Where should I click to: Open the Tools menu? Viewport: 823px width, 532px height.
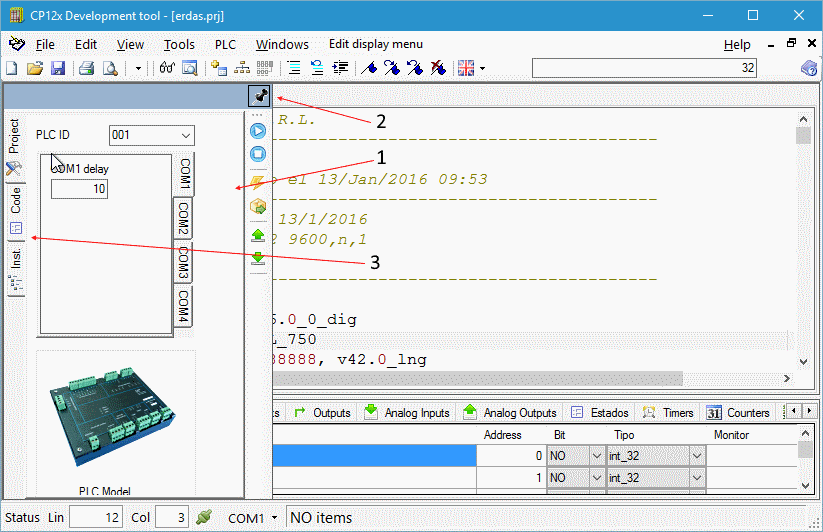(x=179, y=44)
